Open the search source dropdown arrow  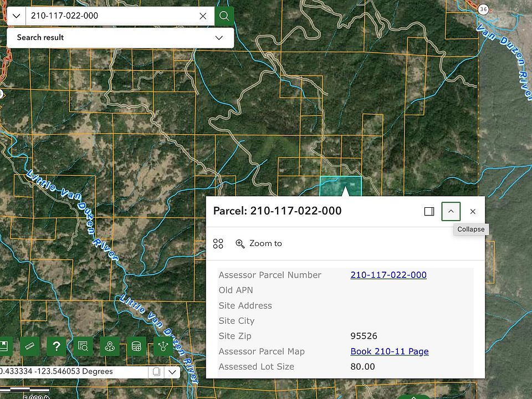pos(16,16)
